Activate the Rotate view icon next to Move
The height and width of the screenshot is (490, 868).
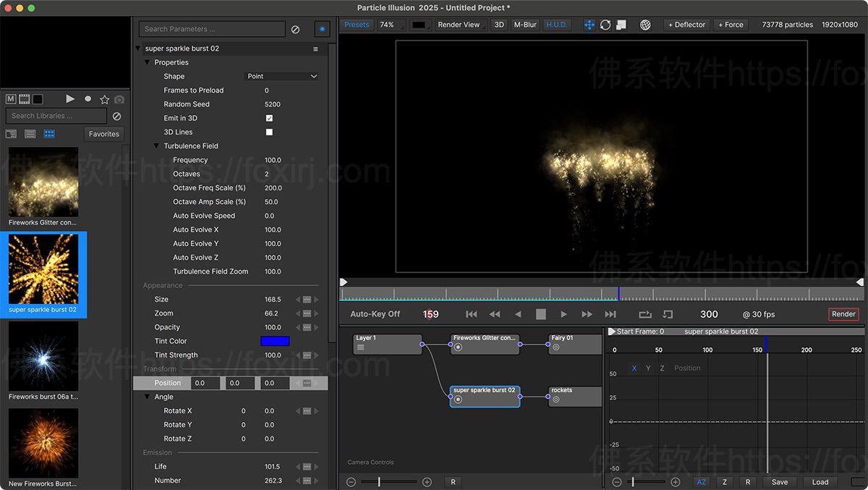coord(605,24)
